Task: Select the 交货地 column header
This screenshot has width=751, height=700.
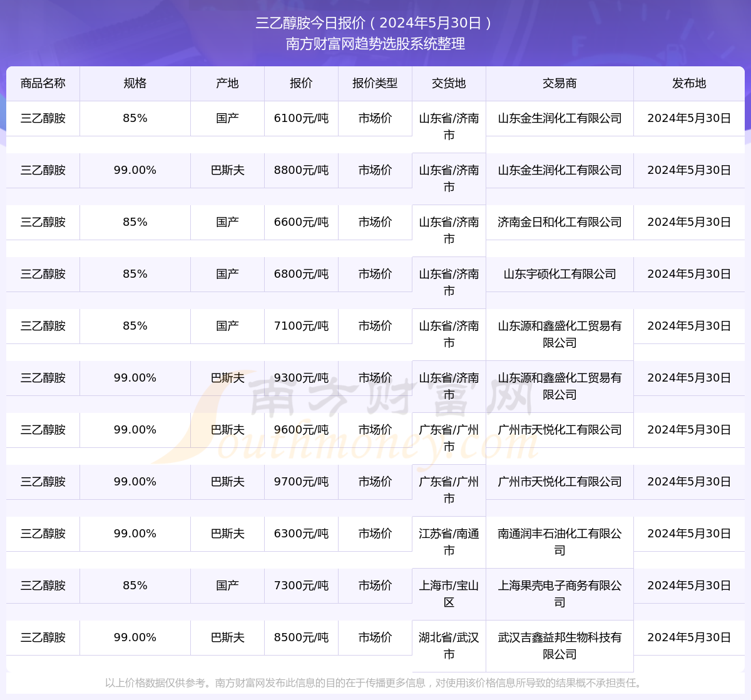Action: 449,83
